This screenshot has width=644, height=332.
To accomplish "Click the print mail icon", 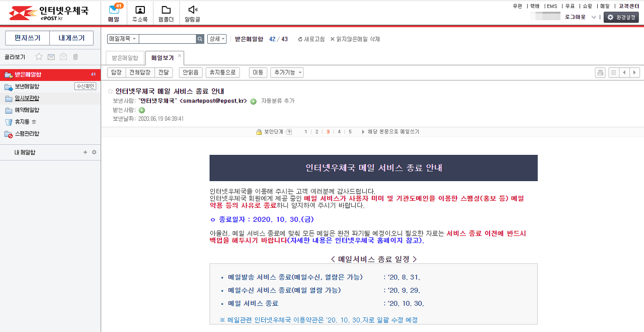I will point(600,72).
